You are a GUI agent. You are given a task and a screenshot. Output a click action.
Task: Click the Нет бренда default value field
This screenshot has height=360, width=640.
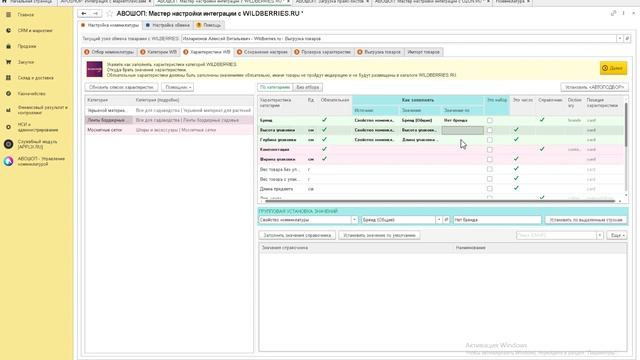click(x=497, y=220)
